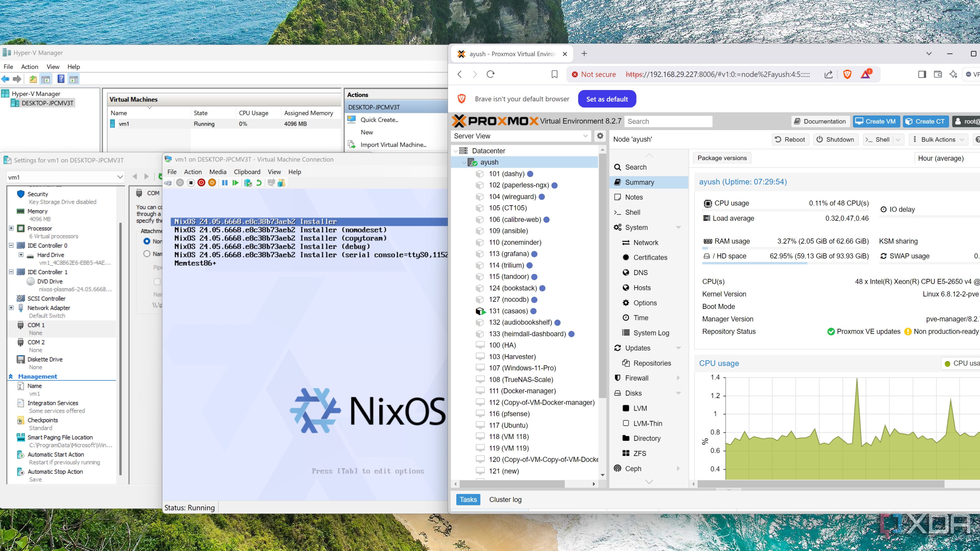Reload the Proxmox page

490,74
